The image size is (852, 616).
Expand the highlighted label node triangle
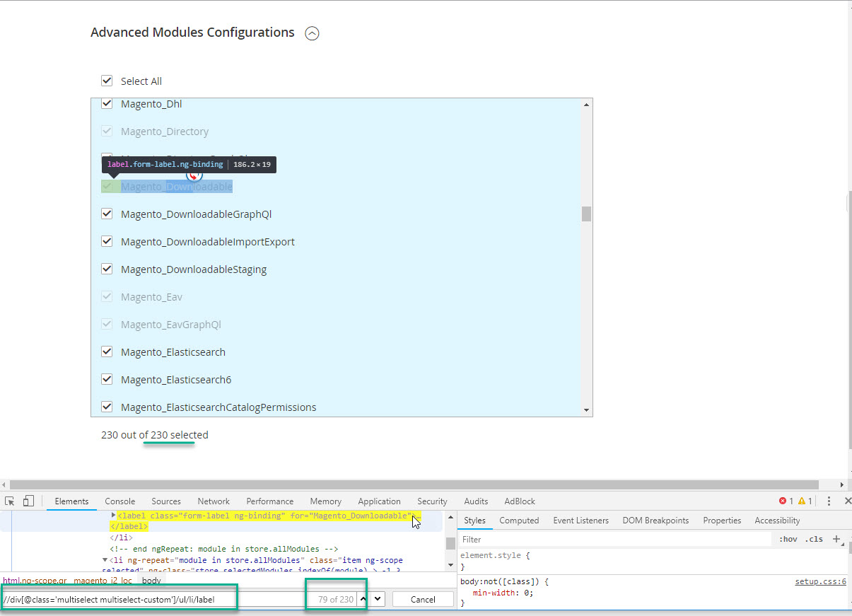tap(114, 516)
